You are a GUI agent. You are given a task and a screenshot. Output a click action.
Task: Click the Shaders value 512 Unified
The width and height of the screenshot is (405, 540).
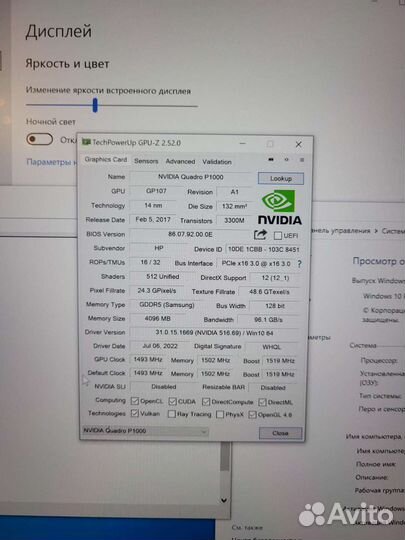pyautogui.click(x=163, y=277)
